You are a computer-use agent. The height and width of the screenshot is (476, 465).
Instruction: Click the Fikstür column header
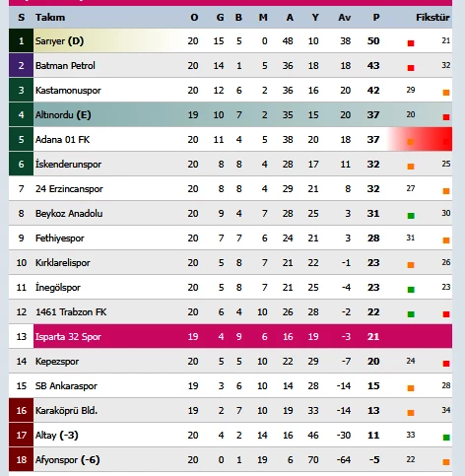(432, 17)
